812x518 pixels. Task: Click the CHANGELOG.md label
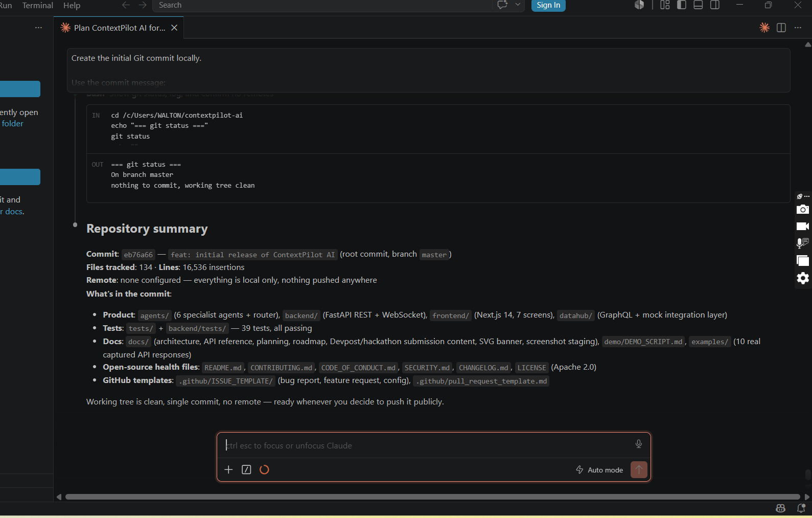click(483, 368)
